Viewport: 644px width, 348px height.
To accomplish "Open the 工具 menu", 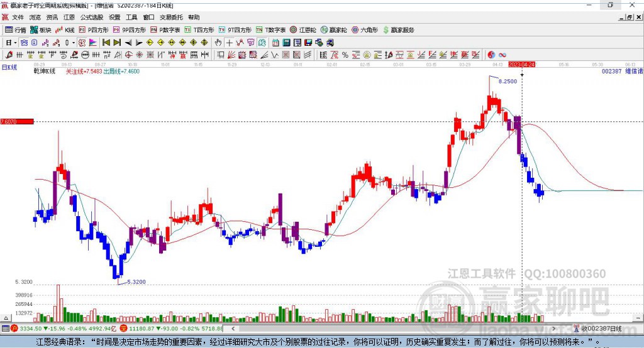I will coord(131,17).
